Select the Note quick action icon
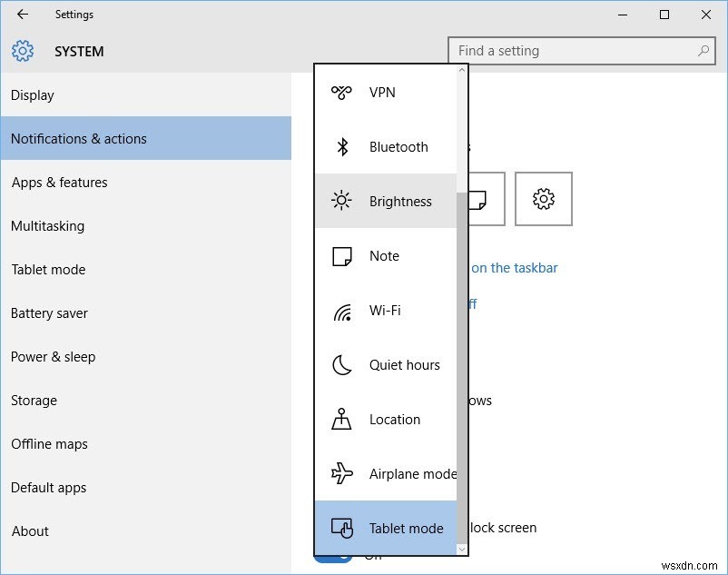The width and height of the screenshot is (728, 575). pos(385,256)
